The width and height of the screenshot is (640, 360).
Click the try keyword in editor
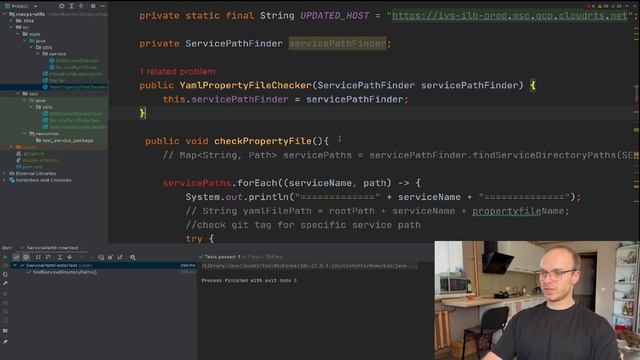coord(194,239)
